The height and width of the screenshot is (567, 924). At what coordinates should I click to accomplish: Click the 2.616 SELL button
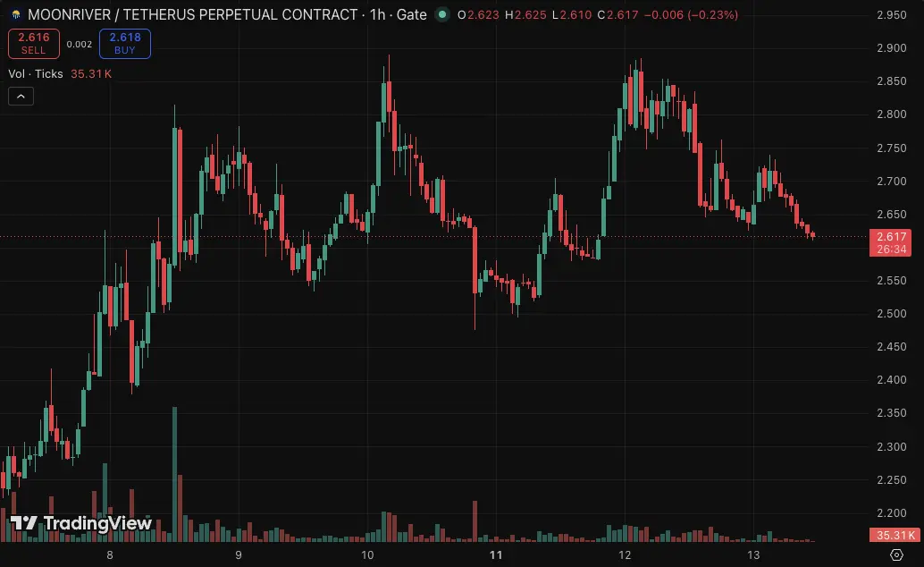click(34, 44)
